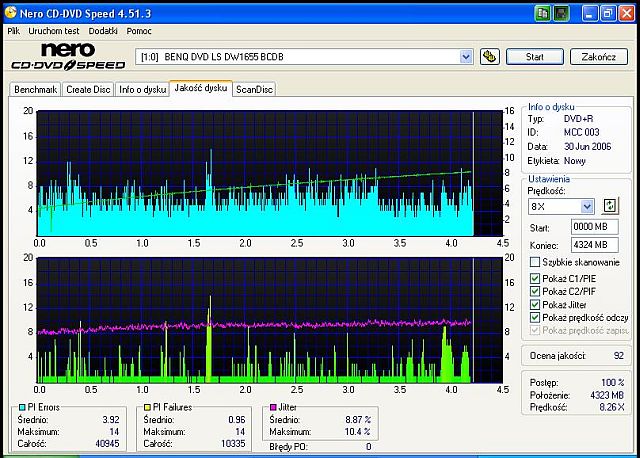Screen dimensions: 640x458
Task: Click the Koniec field 4324 MB
Action: point(594,245)
